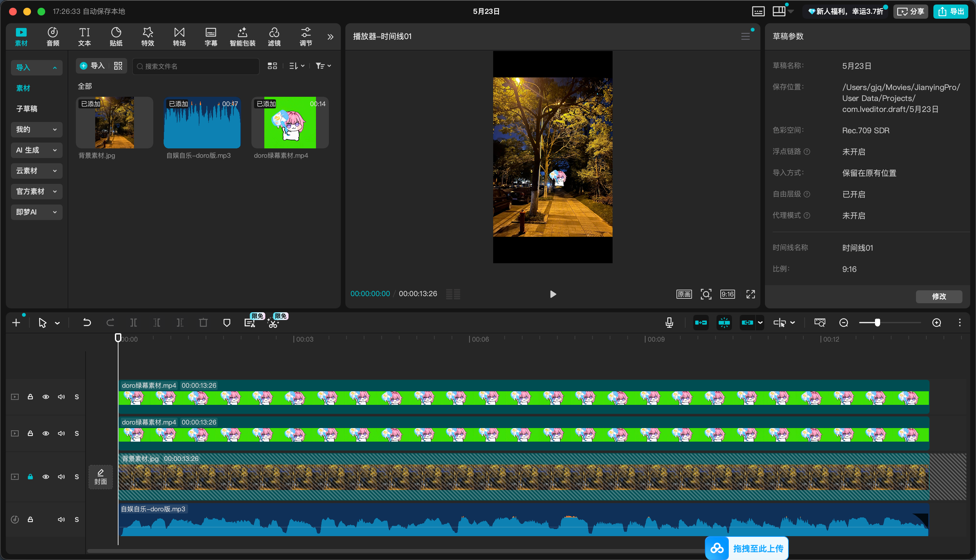Screen dimensions: 976x560
Task: Click the 分享 share button
Action: (910, 12)
